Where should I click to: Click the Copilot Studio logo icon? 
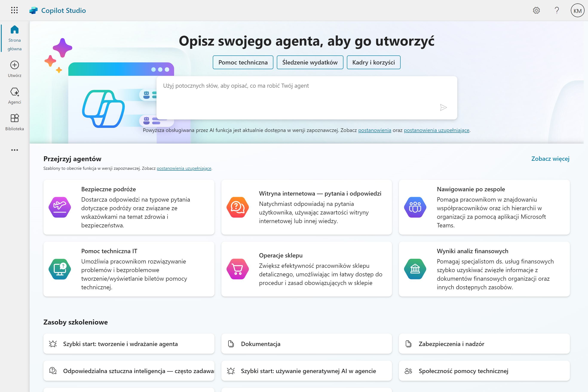34,11
